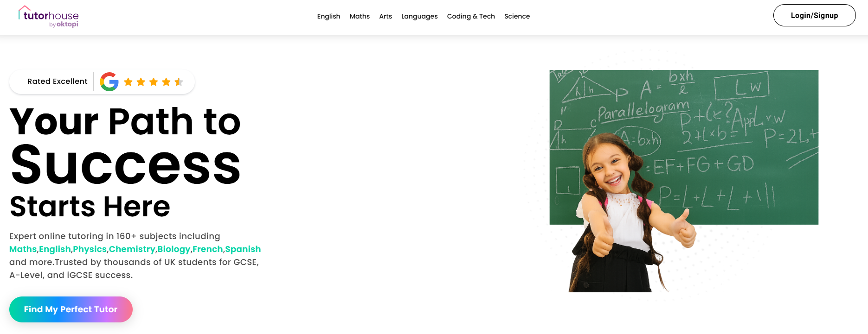Follow the Chemistry subject link

coord(132,249)
